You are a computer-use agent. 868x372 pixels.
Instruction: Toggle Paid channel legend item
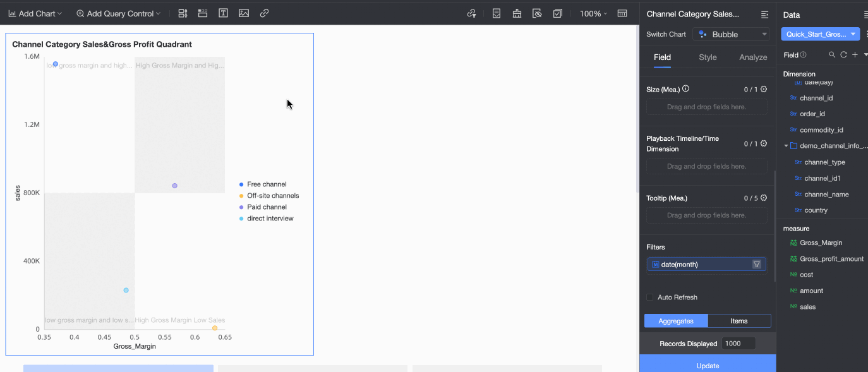pos(263,207)
